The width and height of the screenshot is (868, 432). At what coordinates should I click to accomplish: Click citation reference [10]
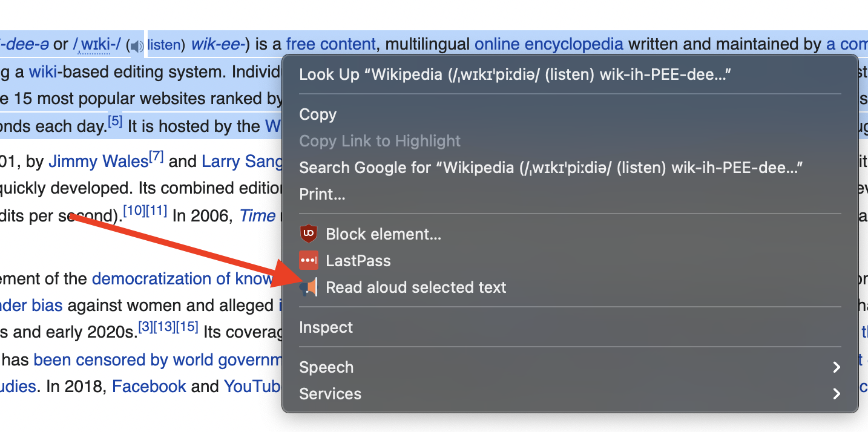tap(134, 212)
